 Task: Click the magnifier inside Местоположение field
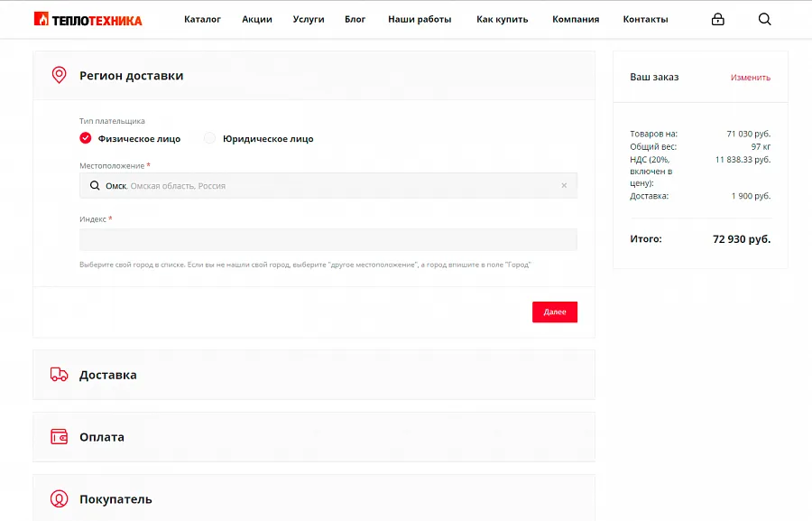pyautogui.click(x=95, y=186)
